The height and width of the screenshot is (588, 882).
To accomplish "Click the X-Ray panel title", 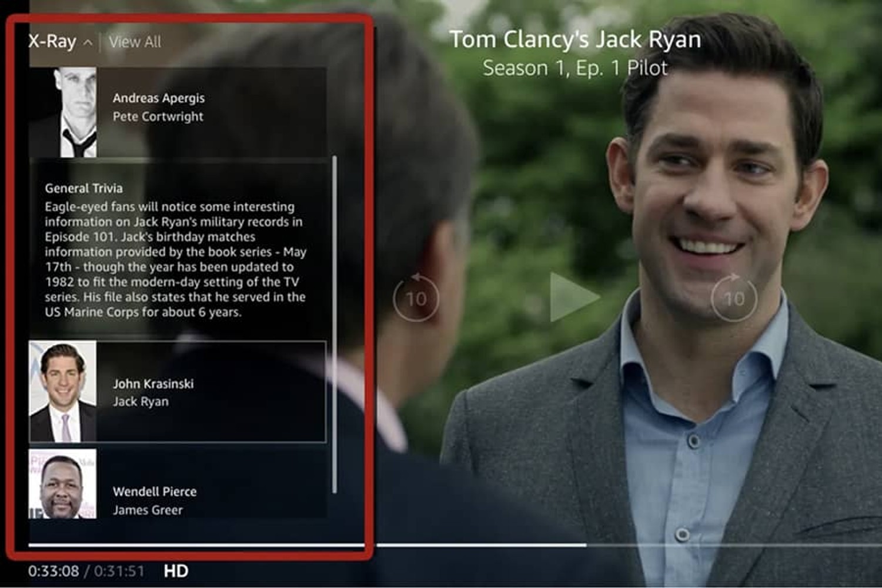I will [52, 42].
